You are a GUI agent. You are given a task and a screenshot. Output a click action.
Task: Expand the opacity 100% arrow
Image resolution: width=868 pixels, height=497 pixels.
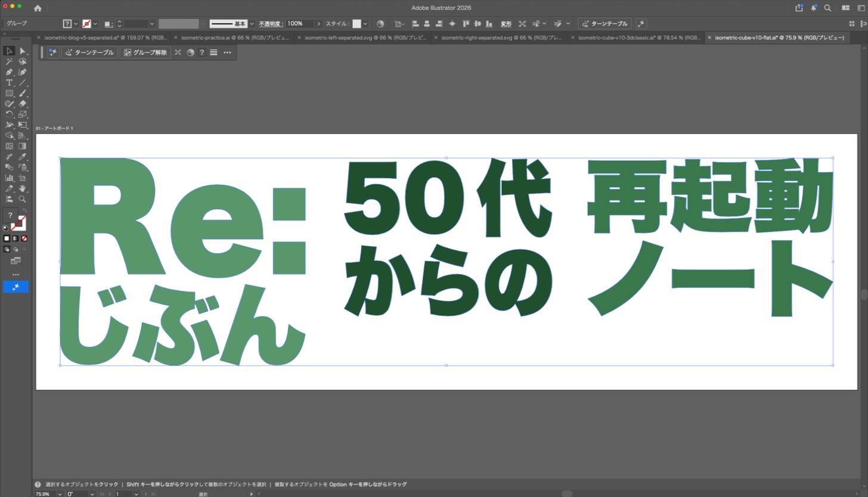click(319, 24)
